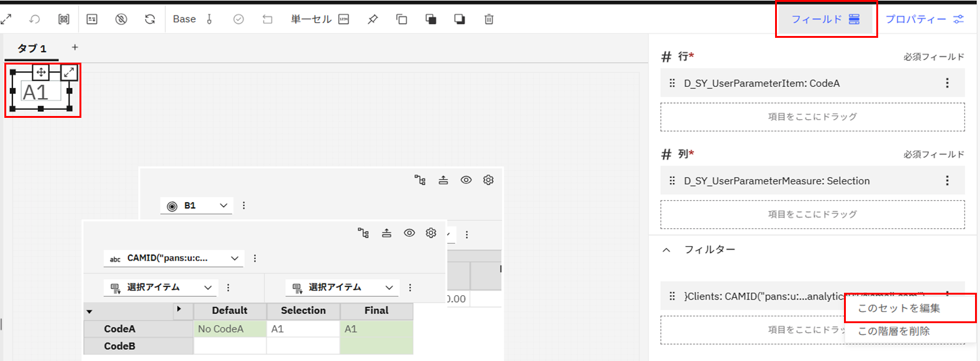
Task: Click A1 cell under Final column
Action: coord(376,329)
